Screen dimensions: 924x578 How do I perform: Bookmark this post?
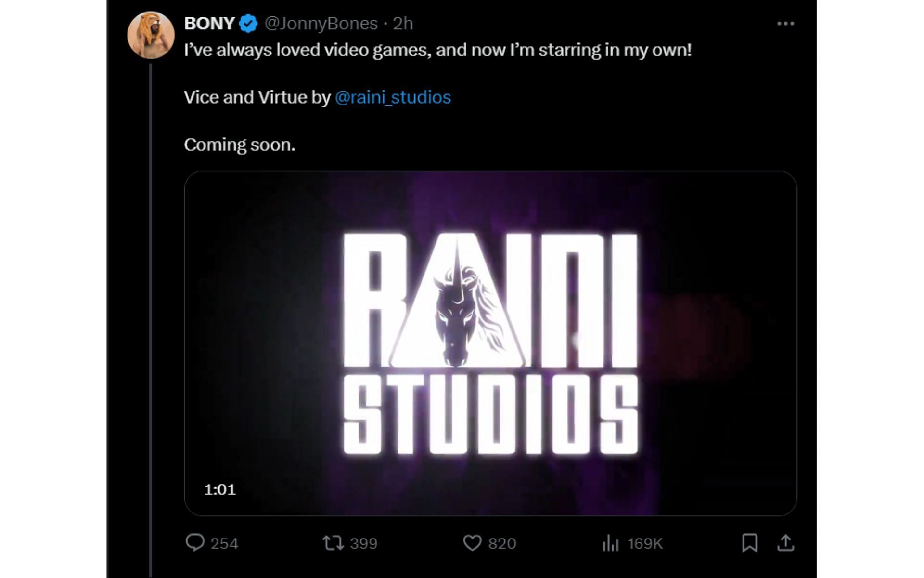pyautogui.click(x=749, y=543)
